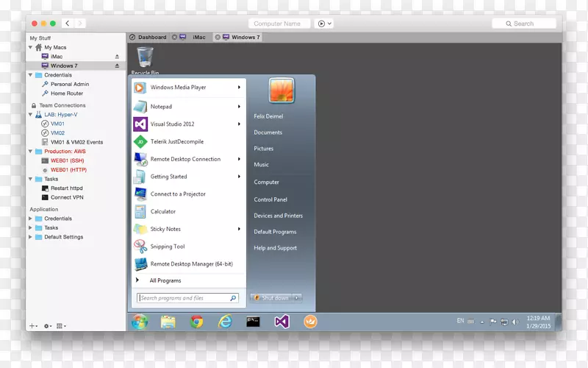Open the gear actions menu in sidebar
The image size is (588, 368).
click(47, 326)
